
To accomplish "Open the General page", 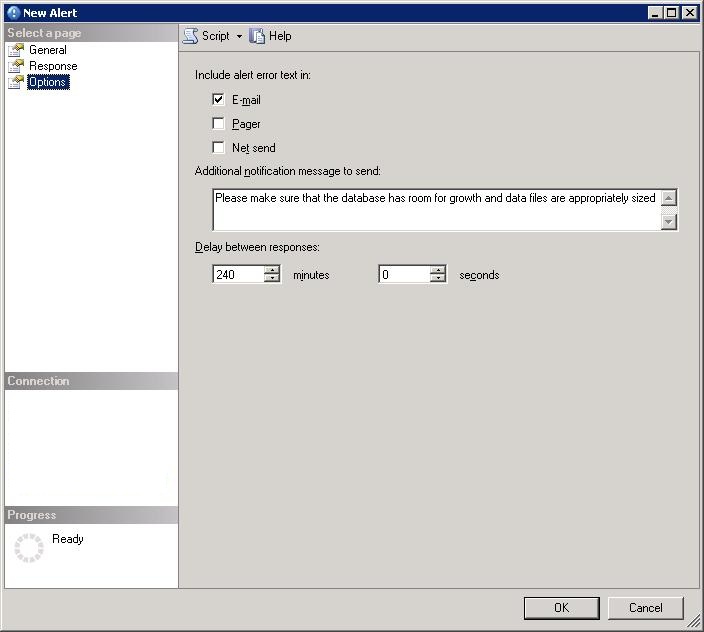I will (x=48, y=50).
